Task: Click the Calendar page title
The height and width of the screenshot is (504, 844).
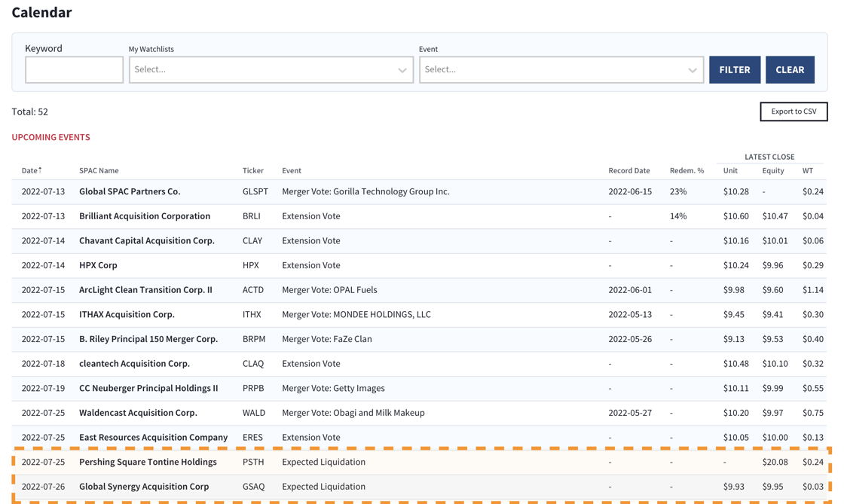Action: (x=41, y=12)
